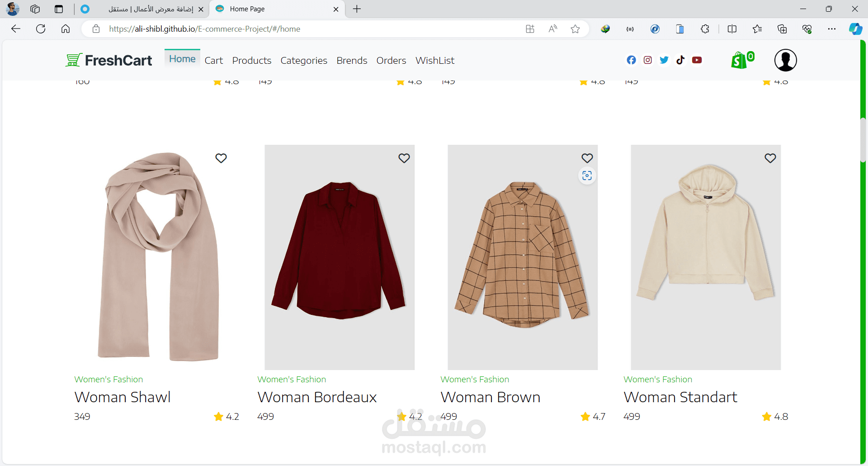Open the Workspaces icon

35,9
